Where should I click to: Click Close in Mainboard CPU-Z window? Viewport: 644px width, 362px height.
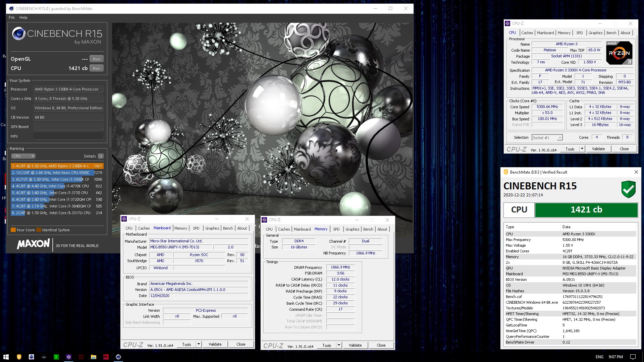(x=241, y=344)
